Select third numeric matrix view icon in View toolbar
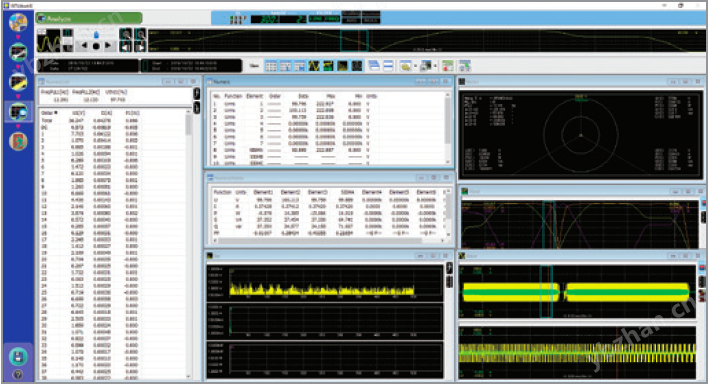The image size is (709, 384). (299, 66)
